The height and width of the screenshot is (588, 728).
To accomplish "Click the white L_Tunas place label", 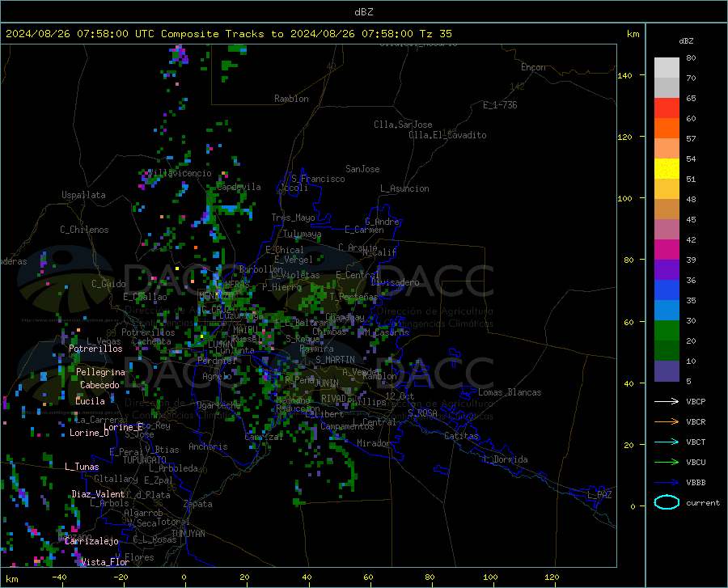I will pos(82,467).
